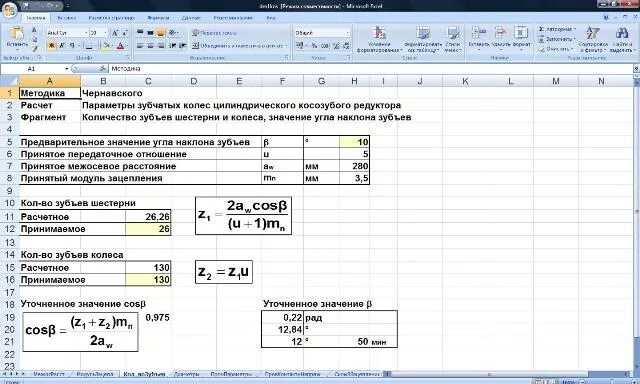Open the fill color dropdown arrow
The height and width of the screenshot is (384, 640).
tap(112, 46)
